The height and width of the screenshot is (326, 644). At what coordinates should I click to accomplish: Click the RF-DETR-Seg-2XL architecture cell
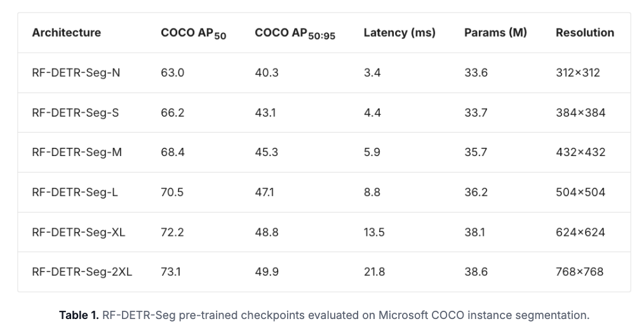click(82, 272)
